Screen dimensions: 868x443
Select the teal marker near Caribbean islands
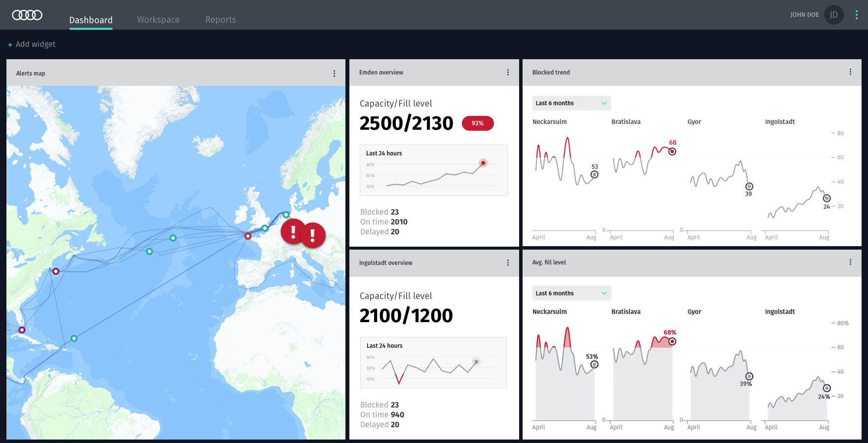[x=74, y=338]
